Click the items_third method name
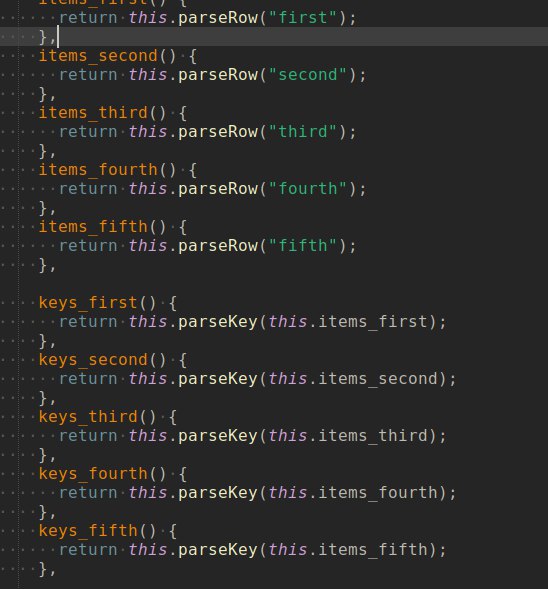The height and width of the screenshot is (589, 548). 94,113
